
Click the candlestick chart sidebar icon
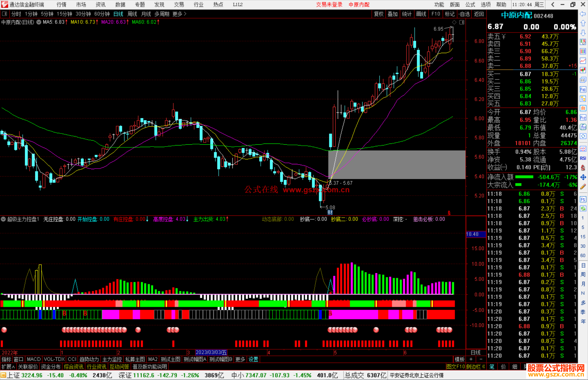coord(583,70)
